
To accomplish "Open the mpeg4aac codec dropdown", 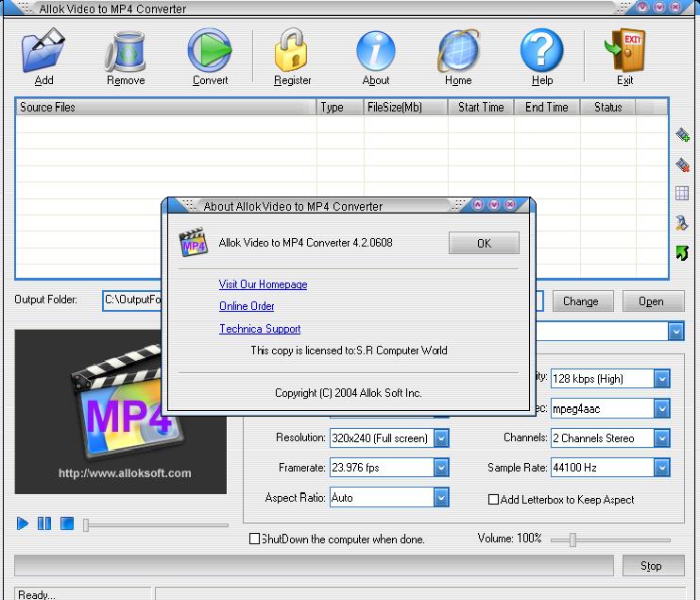I will click(662, 408).
